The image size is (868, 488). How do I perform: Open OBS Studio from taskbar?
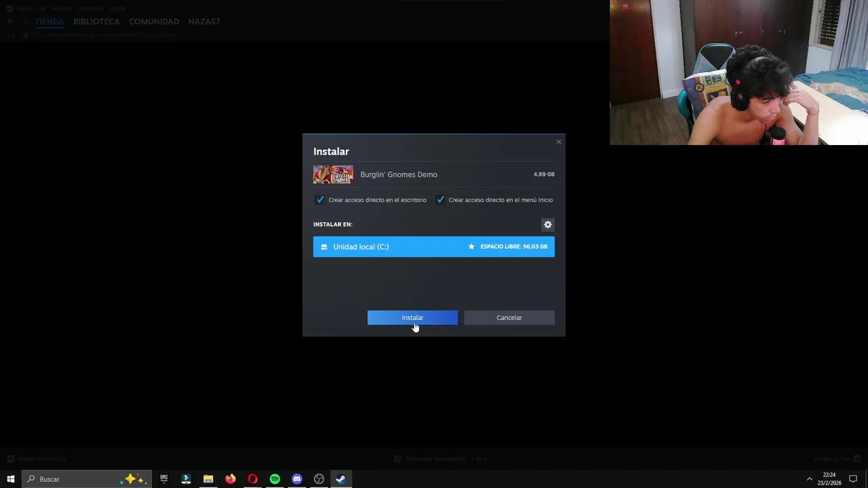[319, 479]
